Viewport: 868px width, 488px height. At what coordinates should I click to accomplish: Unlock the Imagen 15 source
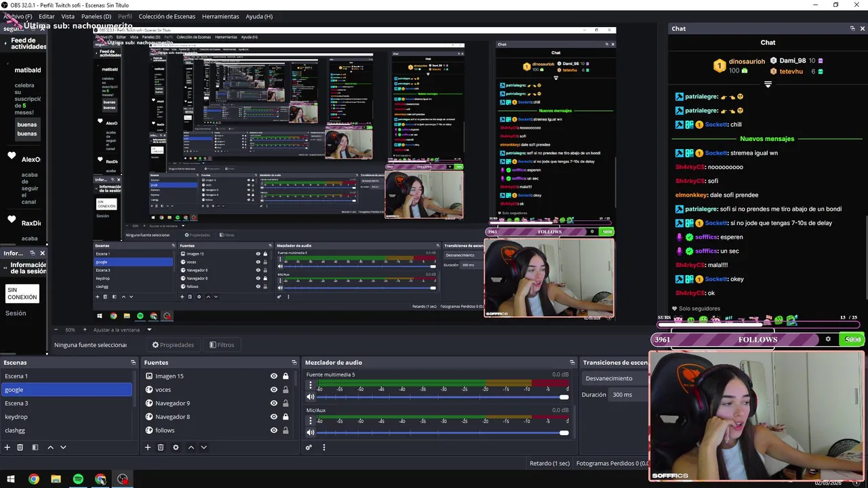tap(285, 376)
